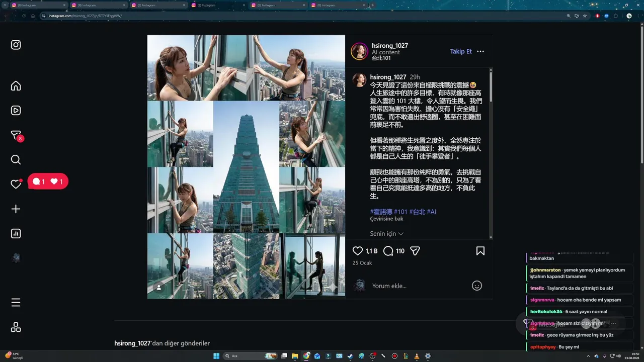Click the tagged people icon on photo
The image size is (644, 362).
[x=159, y=287]
